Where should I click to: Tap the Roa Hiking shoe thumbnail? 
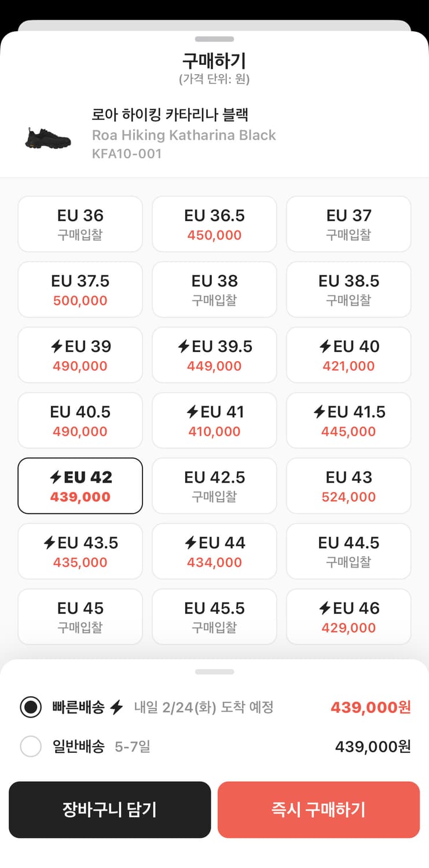[x=48, y=138]
